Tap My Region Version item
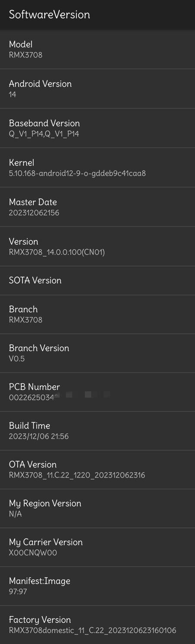 click(x=97, y=509)
